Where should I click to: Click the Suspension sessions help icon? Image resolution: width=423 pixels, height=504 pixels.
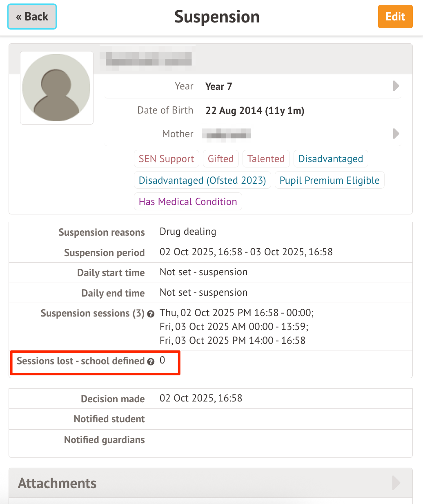coord(151,314)
